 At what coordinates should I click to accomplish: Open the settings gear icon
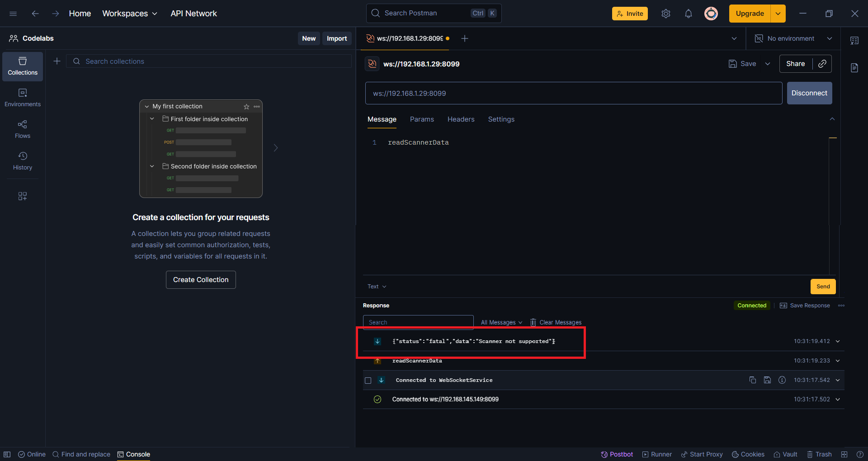(x=665, y=14)
